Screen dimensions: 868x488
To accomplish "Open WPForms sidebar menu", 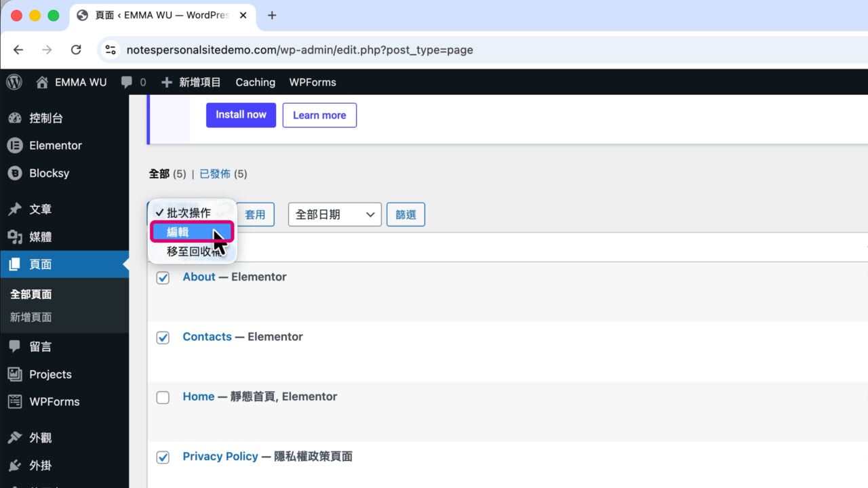I will (64, 402).
